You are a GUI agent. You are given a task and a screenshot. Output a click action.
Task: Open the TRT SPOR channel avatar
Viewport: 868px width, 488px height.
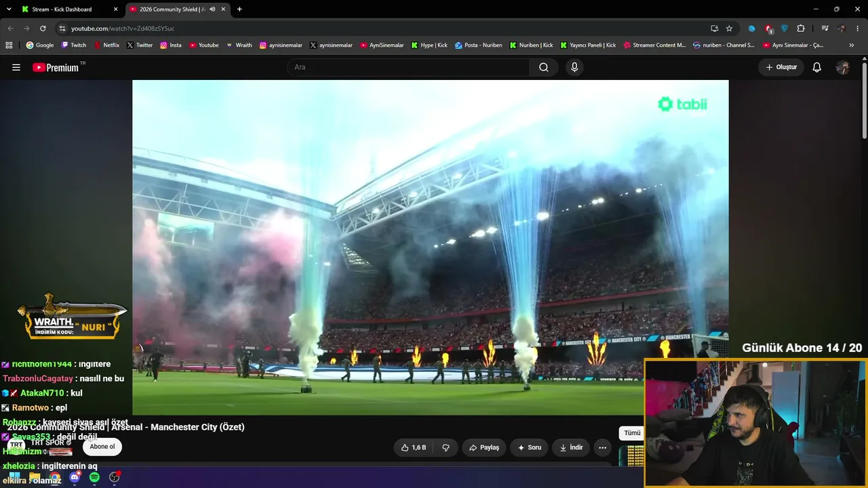tap(16, 446)
